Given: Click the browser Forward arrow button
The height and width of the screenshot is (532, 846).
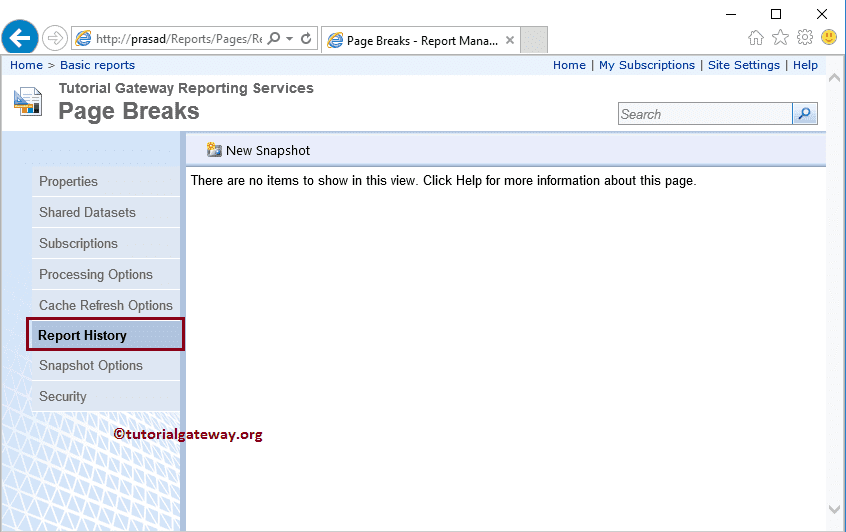Looking at the screenshot, I should pos(54,38).
